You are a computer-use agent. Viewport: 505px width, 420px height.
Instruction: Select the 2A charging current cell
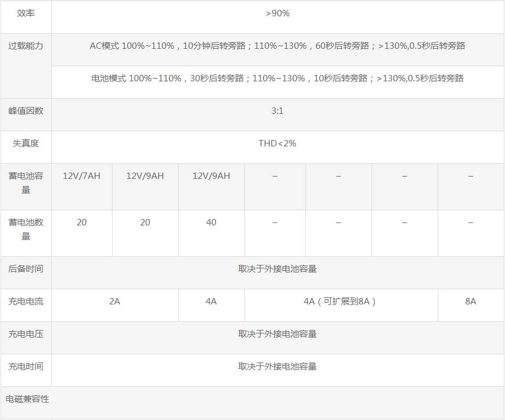coord(115,301)
